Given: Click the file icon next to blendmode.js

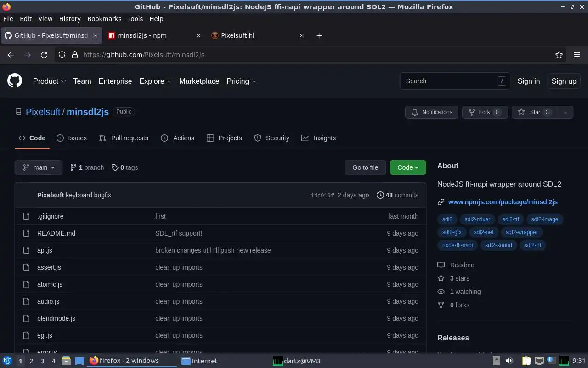Looking at the screenshot, I should (26, 318).
